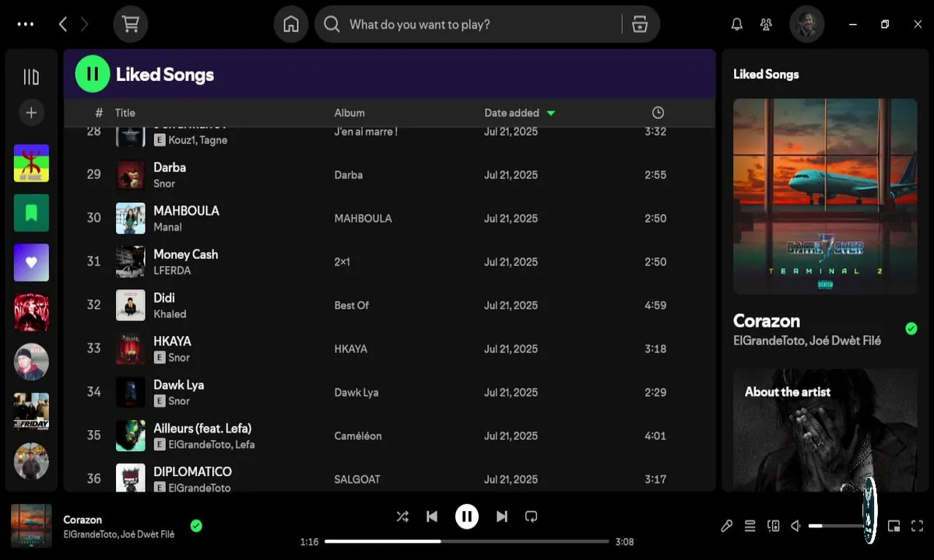Open album SALGOAT
934x560 pixels.
click(357, 480)
